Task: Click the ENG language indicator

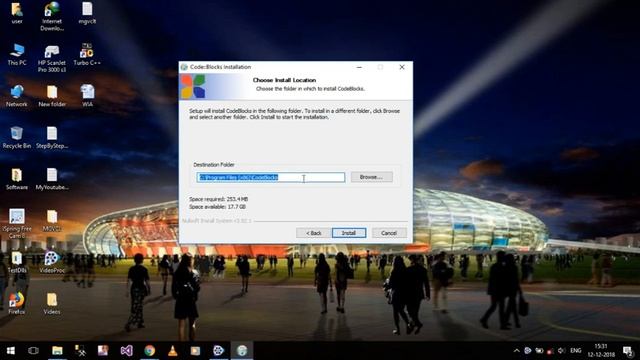Action: coord(576,351)
